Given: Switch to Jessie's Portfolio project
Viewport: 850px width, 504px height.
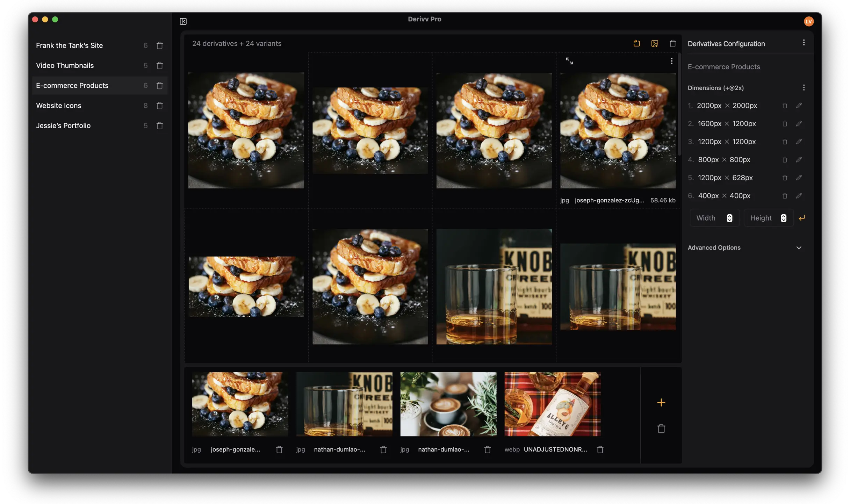Looking at the screenshot, I should pyautogui.click(x=63, y=125).
